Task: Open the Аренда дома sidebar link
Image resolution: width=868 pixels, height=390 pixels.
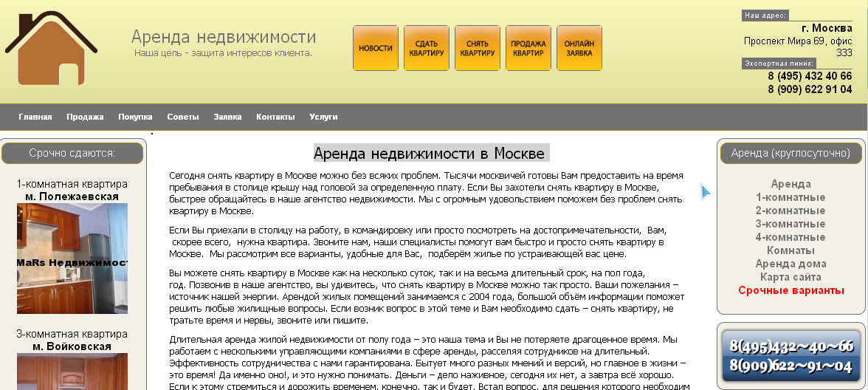Action: coord(790,264)
